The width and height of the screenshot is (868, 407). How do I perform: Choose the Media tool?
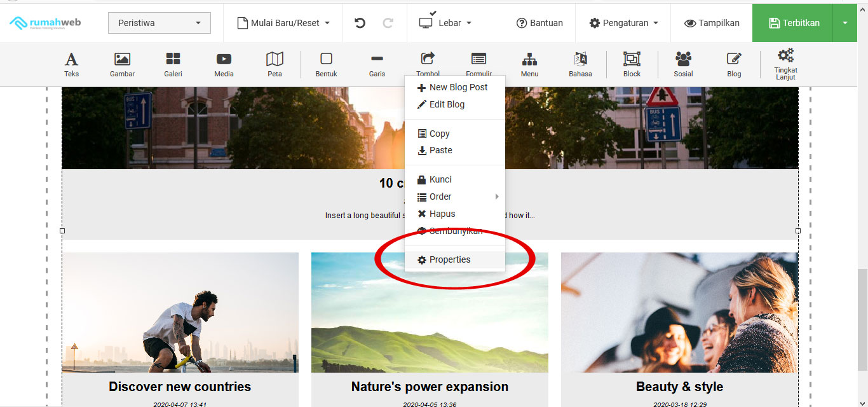(x=224, y=65)
